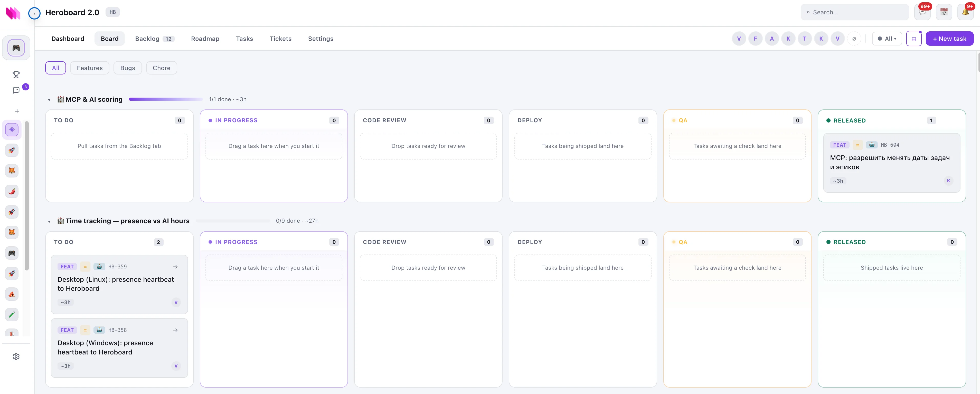This screenshot has height=394, width=980.
Task: Open Desktop (Windows) presence heartbeat card
Action: [x=119, y=348]
